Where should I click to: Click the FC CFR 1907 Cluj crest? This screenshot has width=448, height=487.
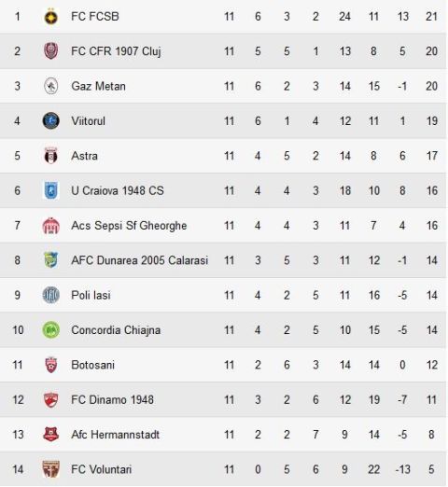point(50,51)
